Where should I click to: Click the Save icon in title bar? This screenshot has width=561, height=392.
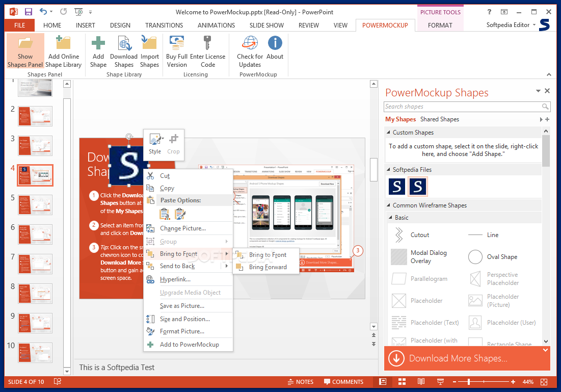tap(28, 12)
